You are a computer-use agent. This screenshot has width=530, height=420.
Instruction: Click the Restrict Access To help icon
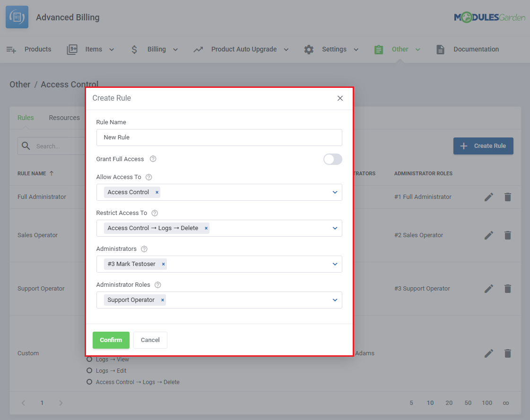tap(155, 213)
